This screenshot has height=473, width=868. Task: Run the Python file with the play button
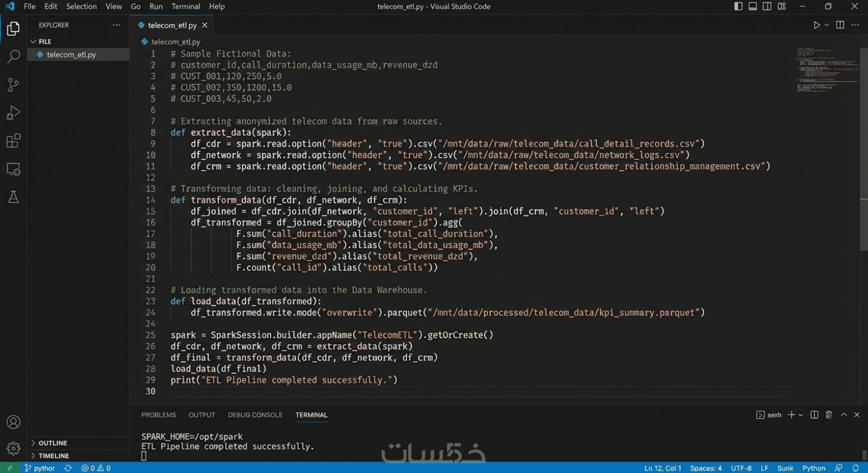pyautogui.click(x=817, y=25)
